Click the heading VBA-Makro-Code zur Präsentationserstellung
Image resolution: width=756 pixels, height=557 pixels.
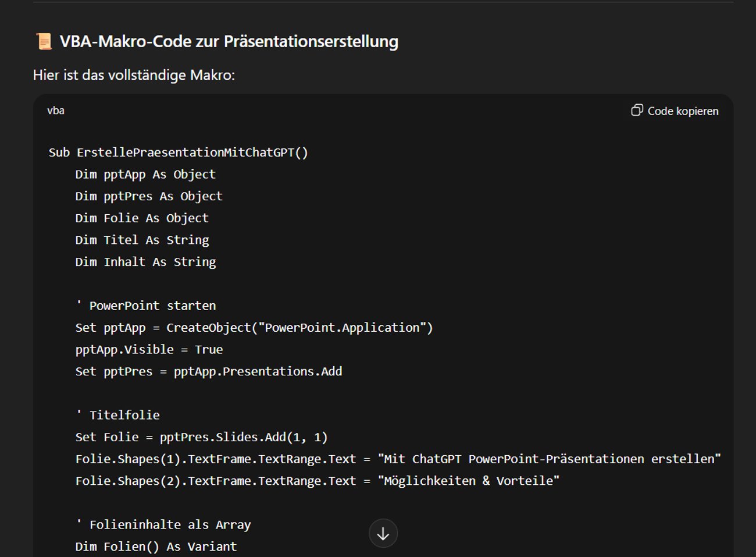tap(229, 41)
